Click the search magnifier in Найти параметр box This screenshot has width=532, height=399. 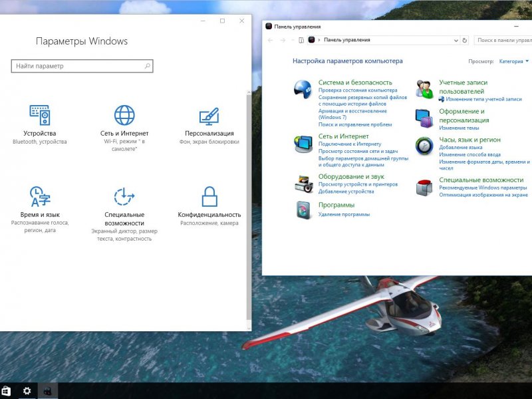148,66
